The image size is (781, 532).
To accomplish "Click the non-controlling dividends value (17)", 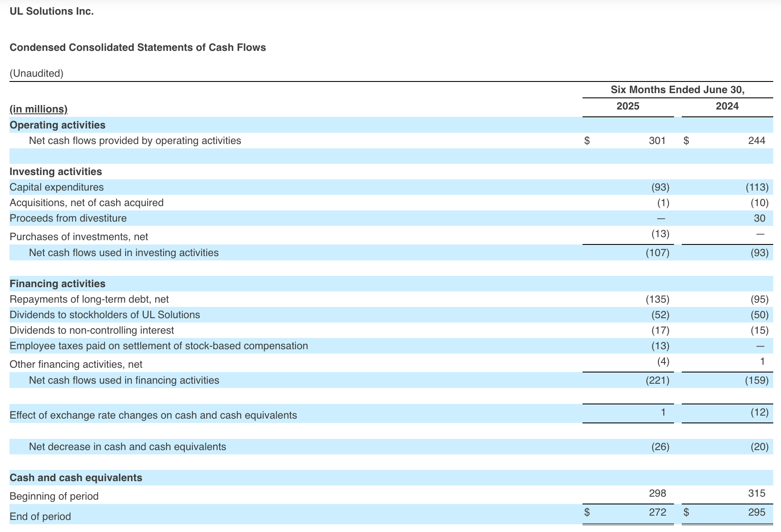I will tap(660, 330).
